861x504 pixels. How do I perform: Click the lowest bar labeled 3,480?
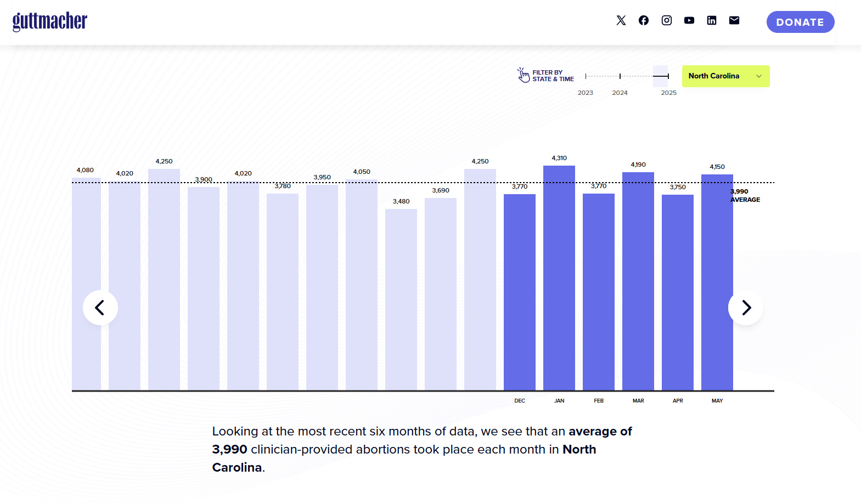401,299
